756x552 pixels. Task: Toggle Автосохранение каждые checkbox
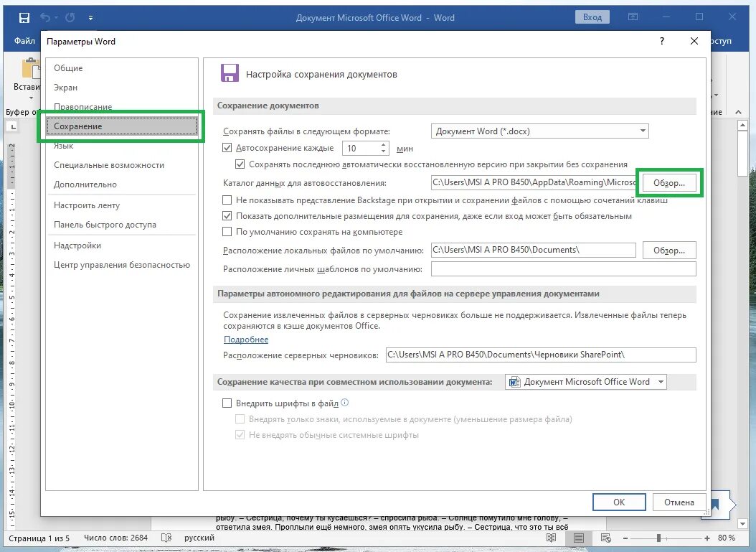[227, 148]
